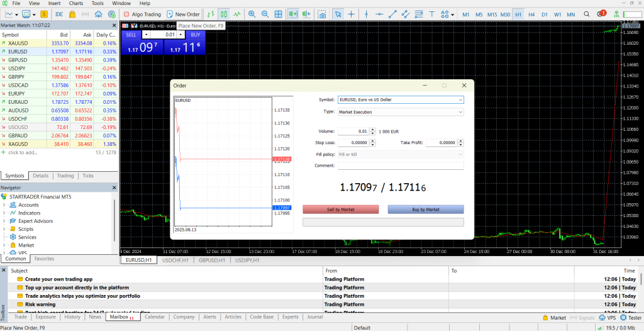Open the chart type dropdown arrow

(x=17, y=14)
